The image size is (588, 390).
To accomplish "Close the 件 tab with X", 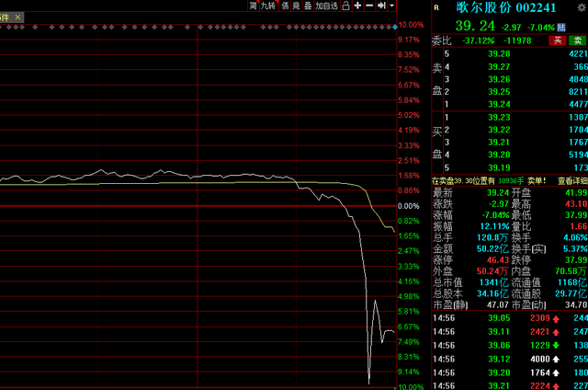I will pos(19,16).
